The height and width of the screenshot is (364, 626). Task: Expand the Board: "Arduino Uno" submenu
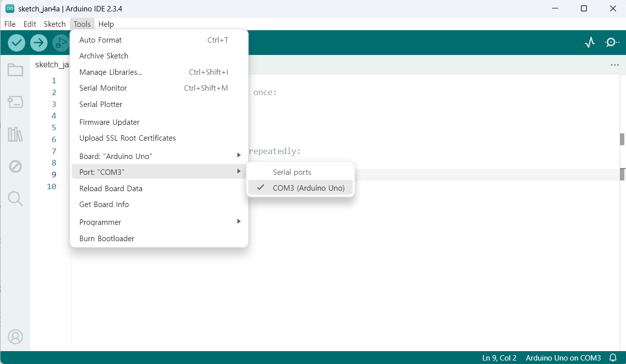(x=159, y=156)
